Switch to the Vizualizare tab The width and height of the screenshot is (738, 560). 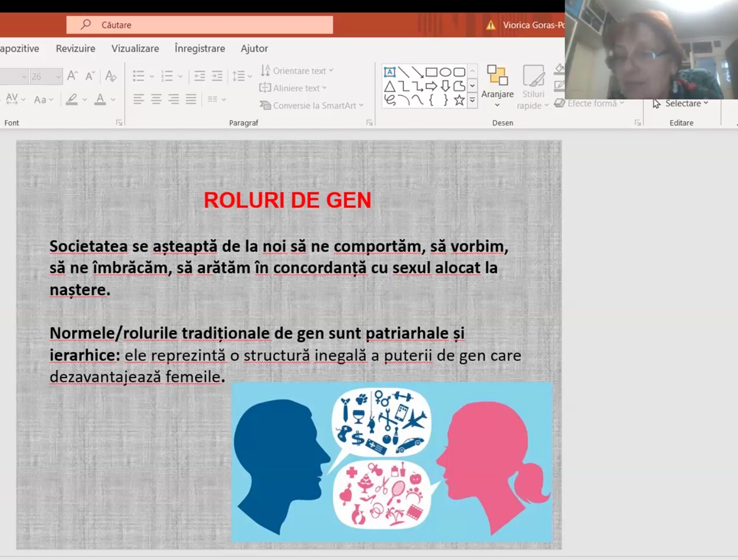pyautogui.click(x=135, y=49)
